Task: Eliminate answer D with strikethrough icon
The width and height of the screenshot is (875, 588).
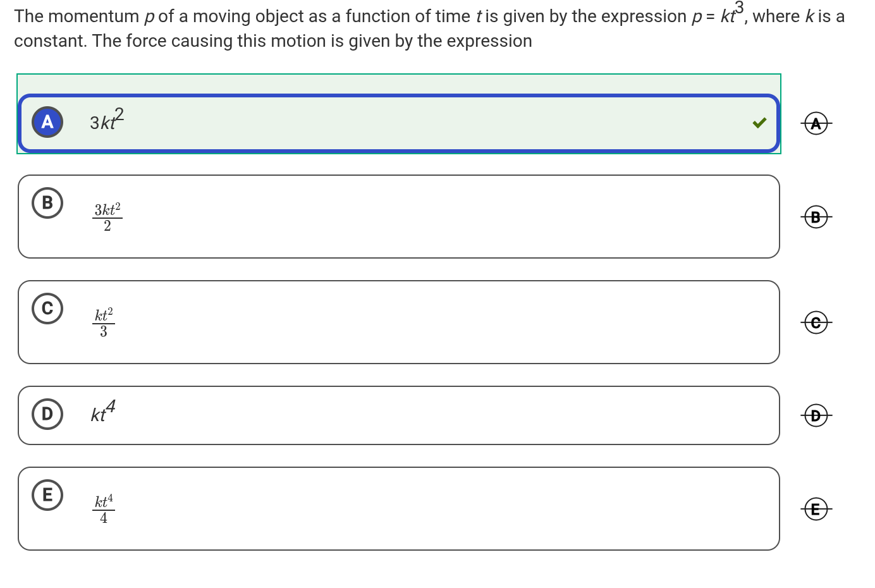Action: click(816, 416)
